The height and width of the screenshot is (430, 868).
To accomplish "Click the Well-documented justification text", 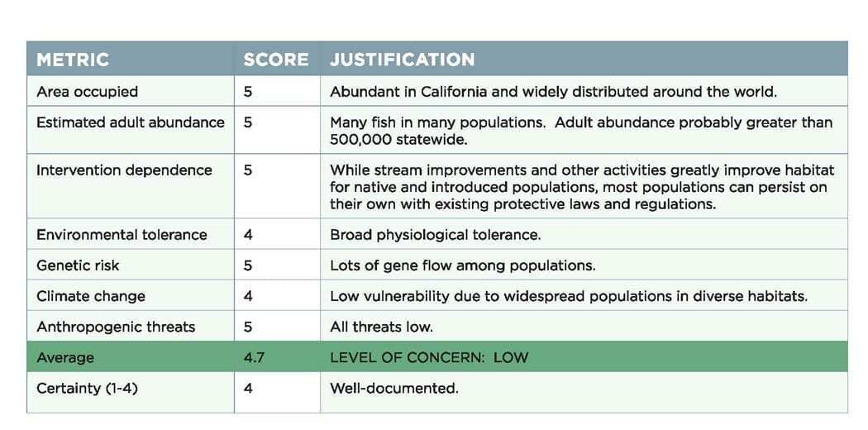I will pyautogui.click(x=394, y=389).
